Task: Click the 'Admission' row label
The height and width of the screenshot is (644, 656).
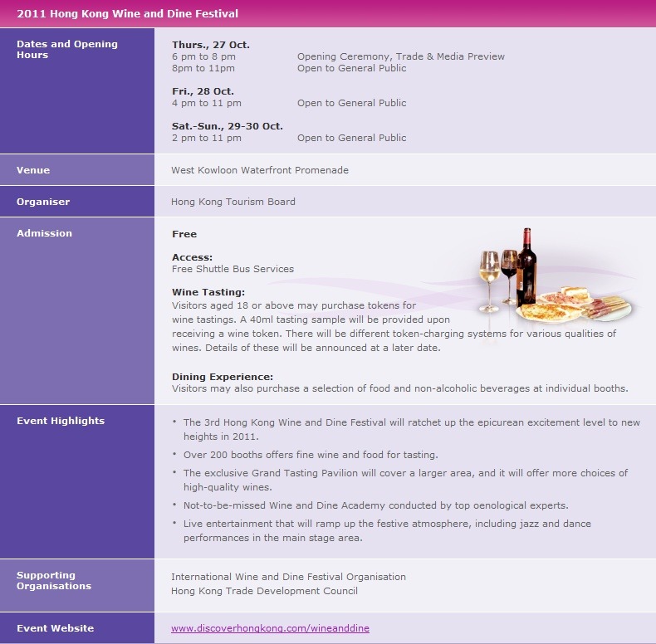Action: [x=44, y=233]
